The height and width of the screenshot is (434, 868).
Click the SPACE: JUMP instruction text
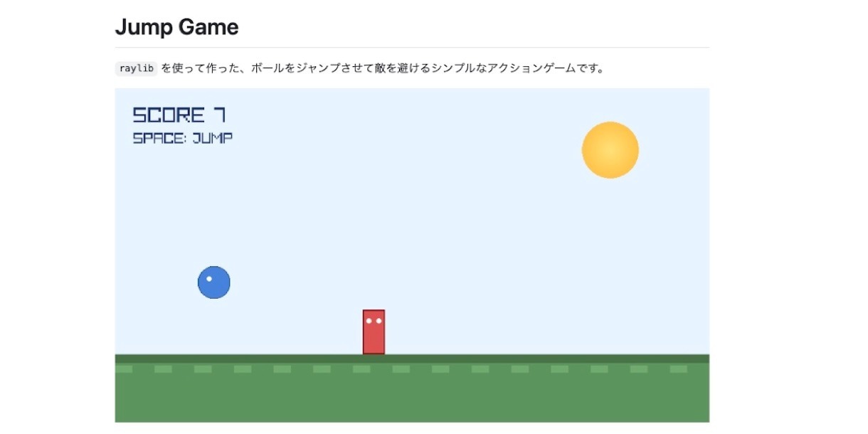pos(182,138)
